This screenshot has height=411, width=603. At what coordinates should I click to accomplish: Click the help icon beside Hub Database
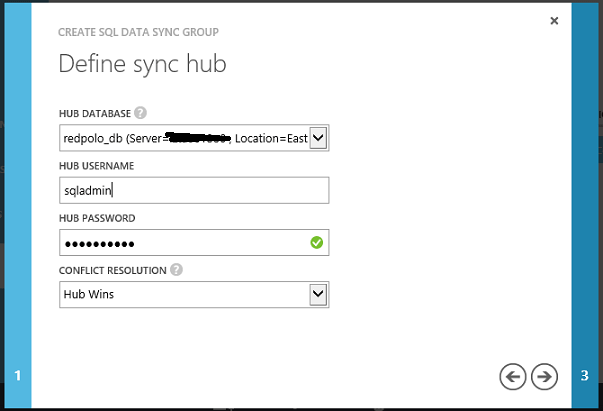140,113
